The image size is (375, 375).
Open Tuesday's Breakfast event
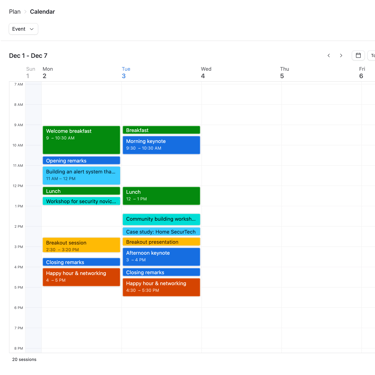coord(161,130)
